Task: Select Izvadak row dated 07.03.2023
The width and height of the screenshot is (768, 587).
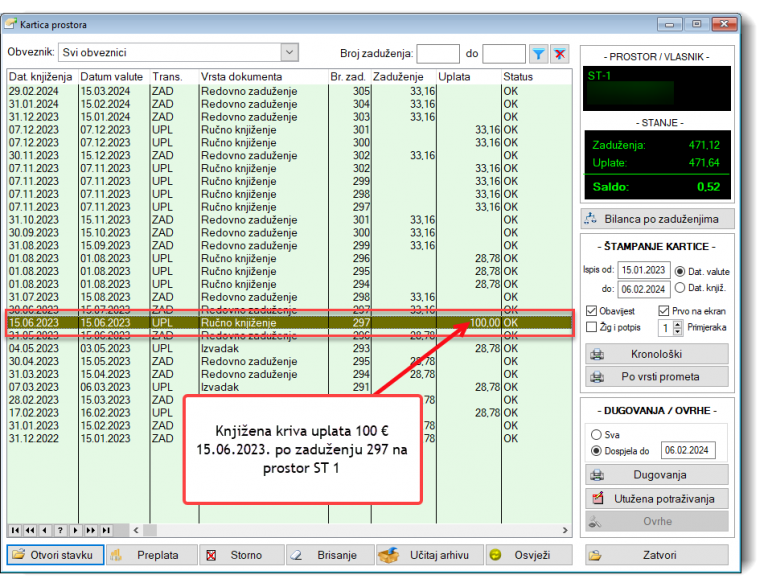Action: tap(289, 387)
